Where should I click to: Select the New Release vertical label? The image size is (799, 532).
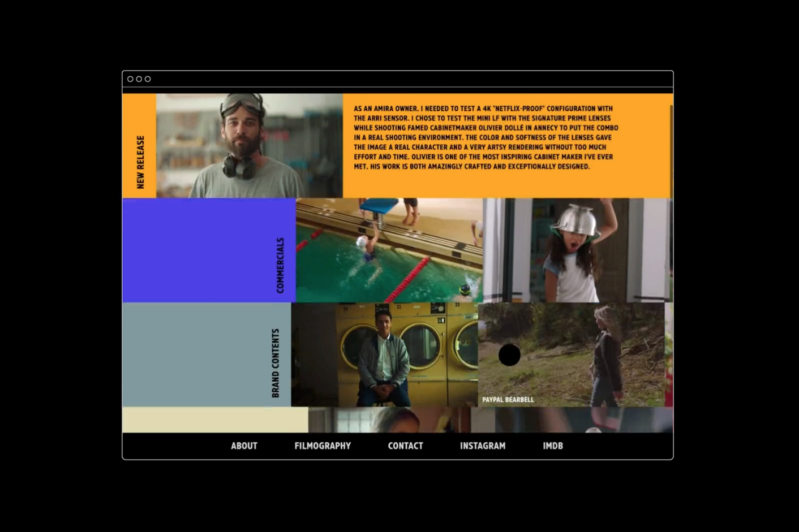pyautogui.click(x=140, y=162)
